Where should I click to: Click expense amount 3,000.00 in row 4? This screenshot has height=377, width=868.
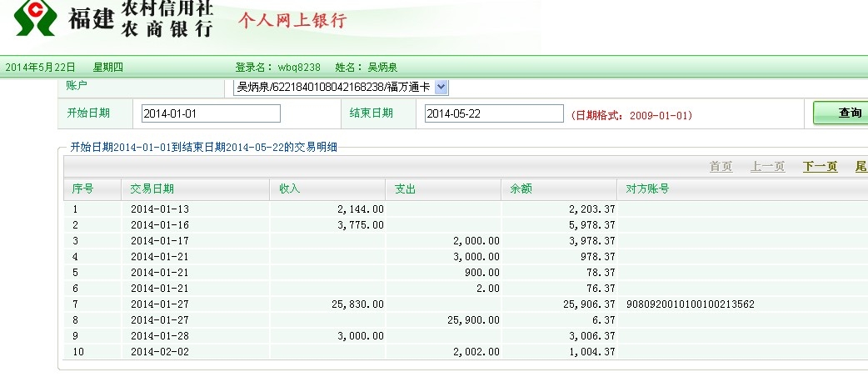coord(476,257)
